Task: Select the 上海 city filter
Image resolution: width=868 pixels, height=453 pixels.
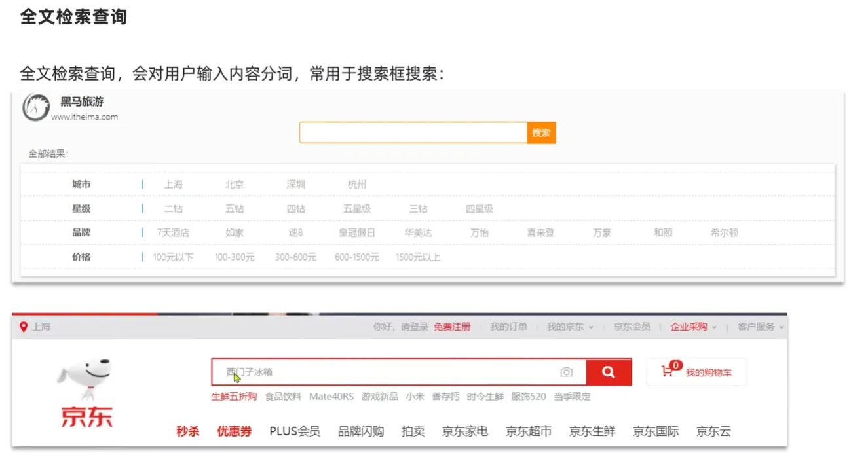Action: 174,185
